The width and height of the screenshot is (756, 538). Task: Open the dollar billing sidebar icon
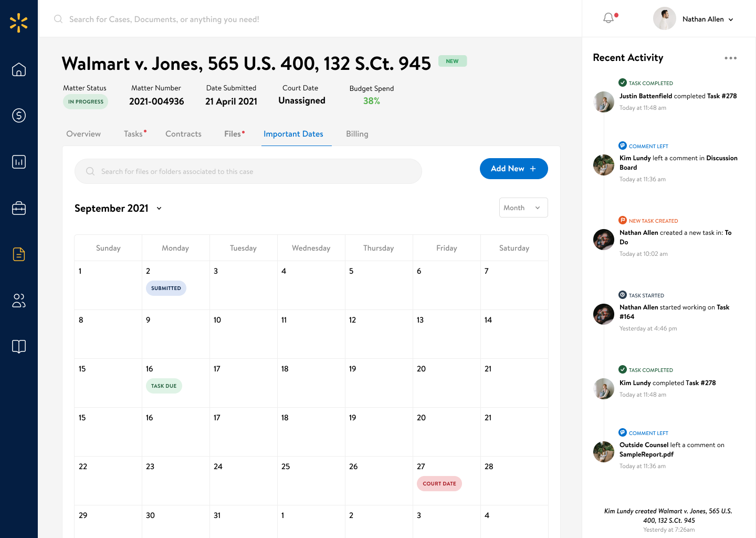19,116
